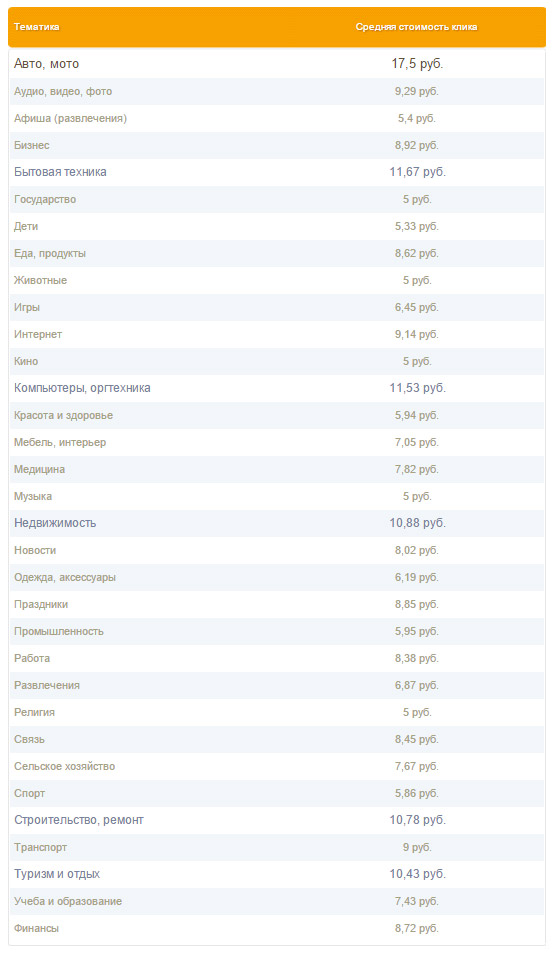Image resolution: width=553 pixels, height=954 pixels.
Task: Select the 10,88 руб. price value
Action: (x=417, y=523)
